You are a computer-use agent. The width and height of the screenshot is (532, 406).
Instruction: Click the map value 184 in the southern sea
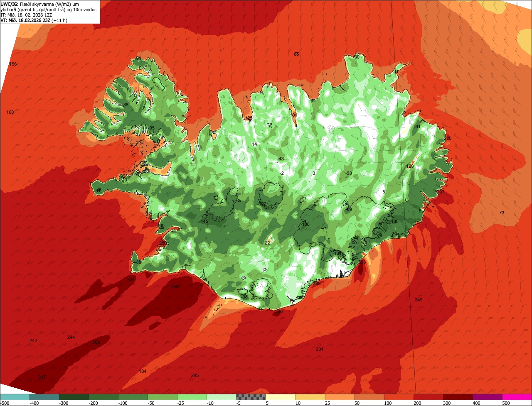pos(143,371)
